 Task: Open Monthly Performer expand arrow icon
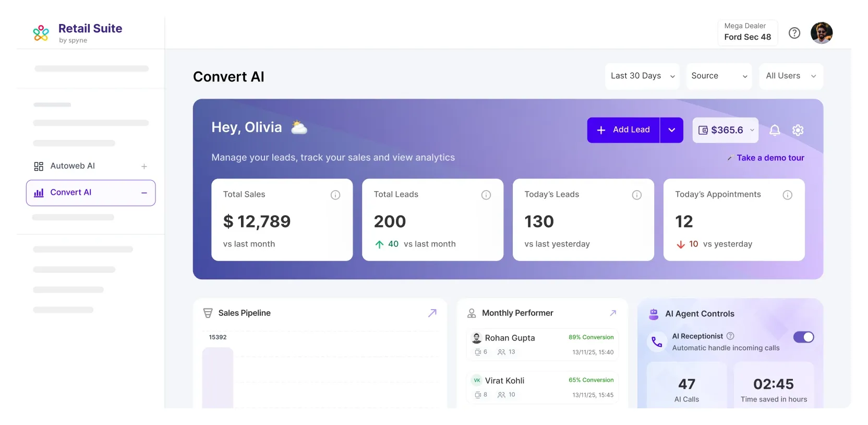pos(613,313)
